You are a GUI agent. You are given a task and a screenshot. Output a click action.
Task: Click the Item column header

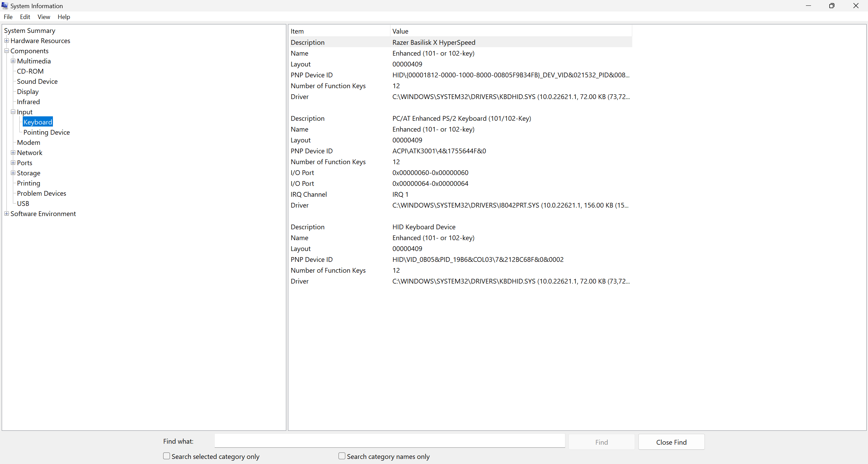(x=339, y=31)
